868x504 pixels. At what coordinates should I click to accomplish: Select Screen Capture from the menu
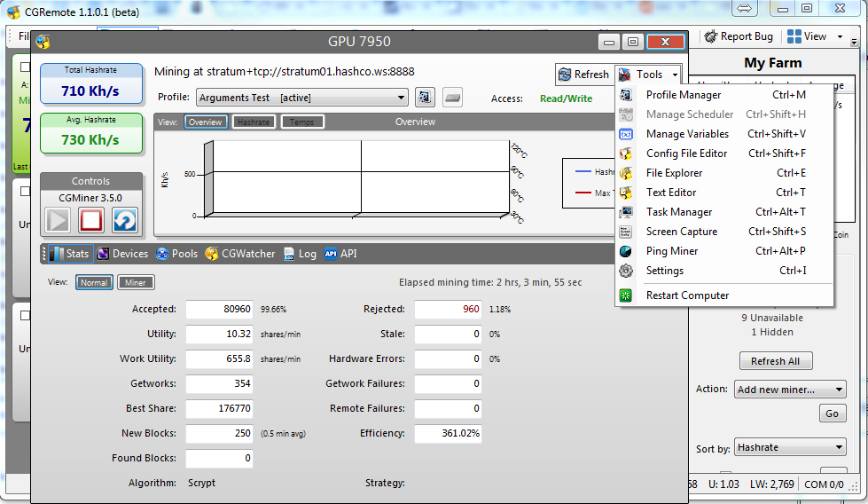724,232
